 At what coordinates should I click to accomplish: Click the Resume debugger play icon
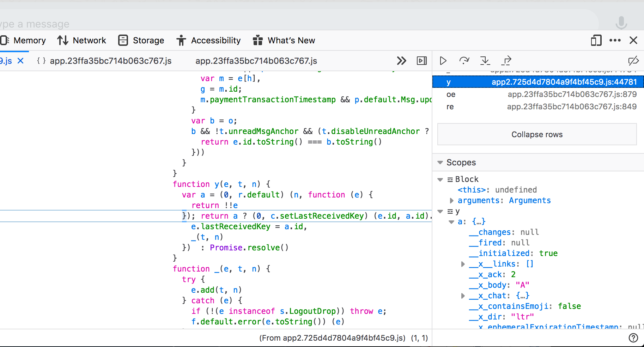point(443,61)
